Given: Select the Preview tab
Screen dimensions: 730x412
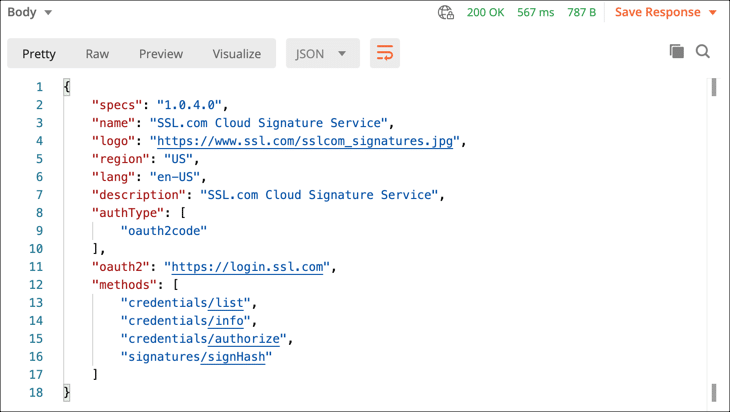Looking at the screenshot, I should coord(161,54).
